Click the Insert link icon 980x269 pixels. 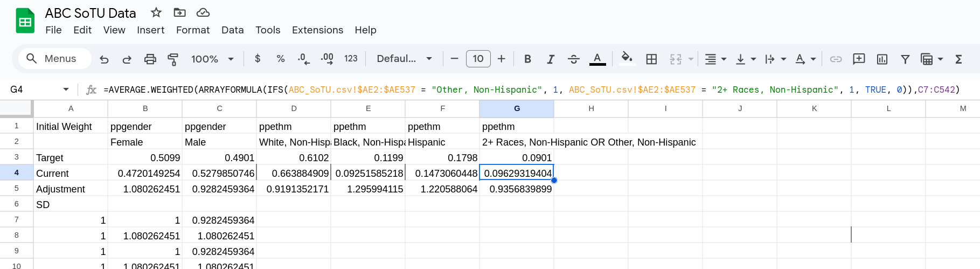[x=836, y=59]
